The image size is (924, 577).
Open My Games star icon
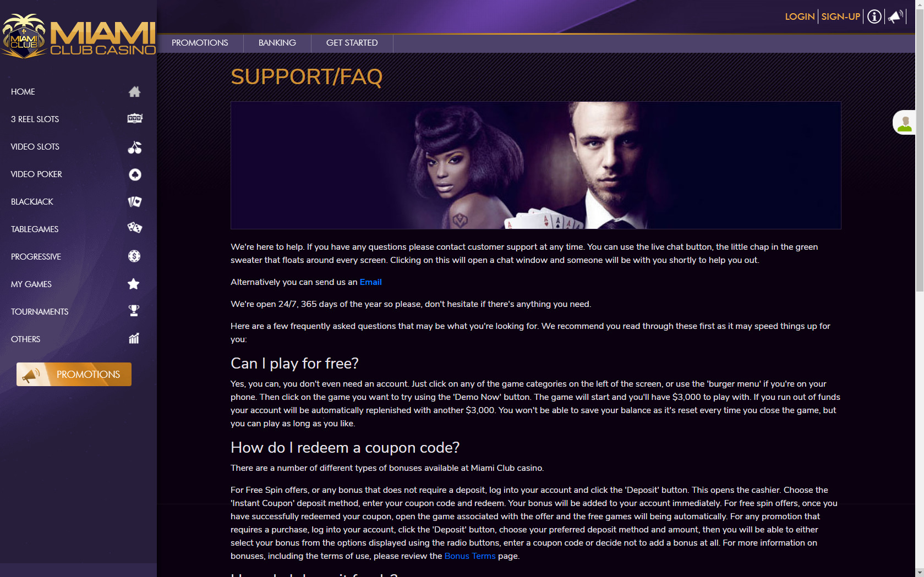[134, 284]
